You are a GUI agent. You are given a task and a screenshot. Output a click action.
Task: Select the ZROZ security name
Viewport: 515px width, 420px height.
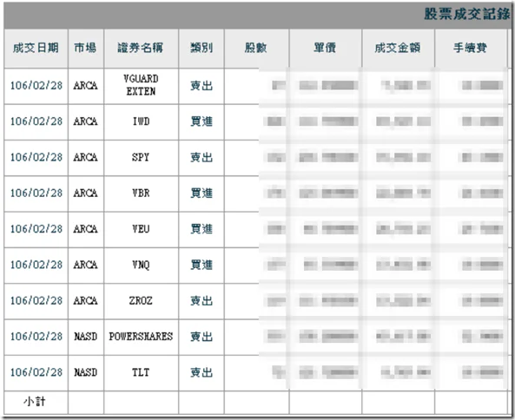[141, 300]
